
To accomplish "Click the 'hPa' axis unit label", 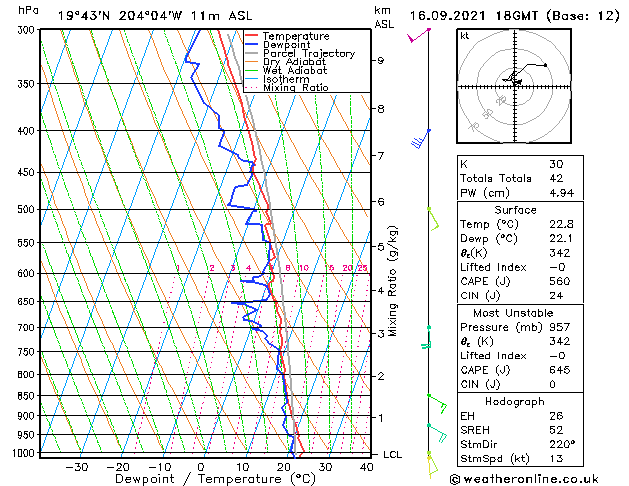I will pos(28,11).
